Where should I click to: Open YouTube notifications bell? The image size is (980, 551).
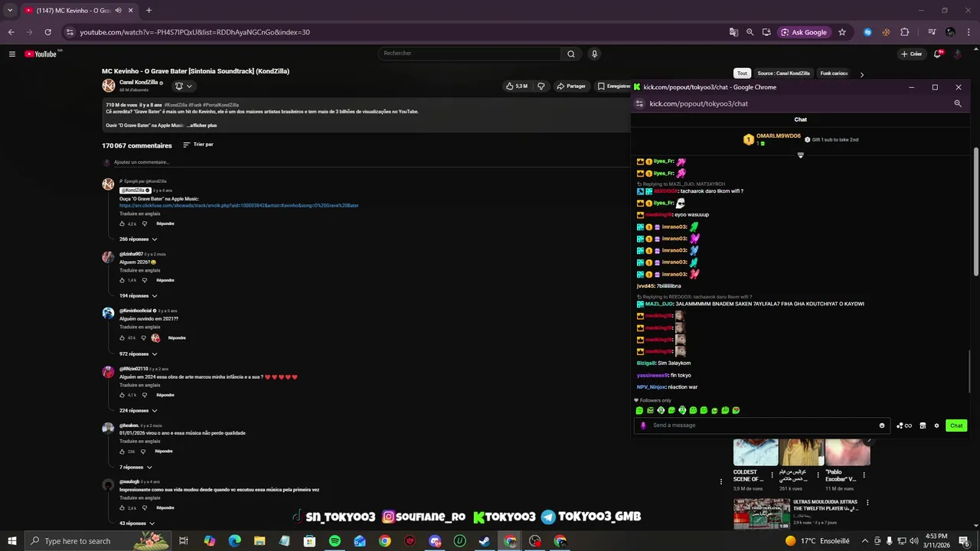click(x=938, y=54)
